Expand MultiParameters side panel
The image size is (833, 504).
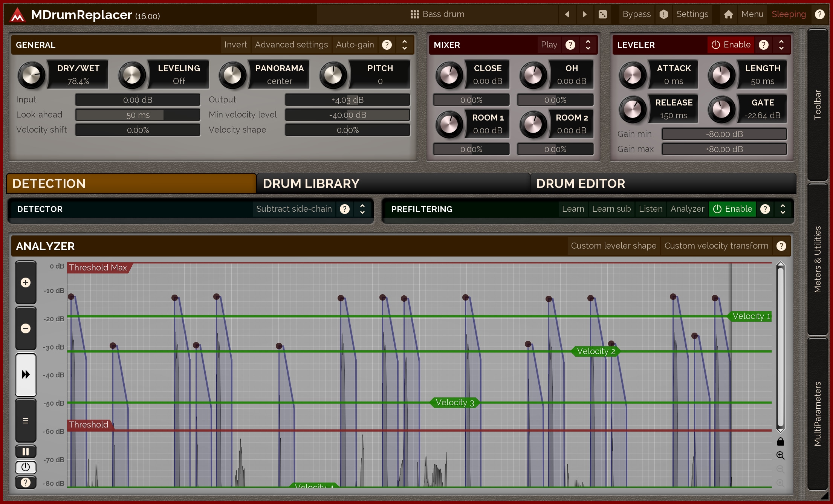[x=817, y=414]
